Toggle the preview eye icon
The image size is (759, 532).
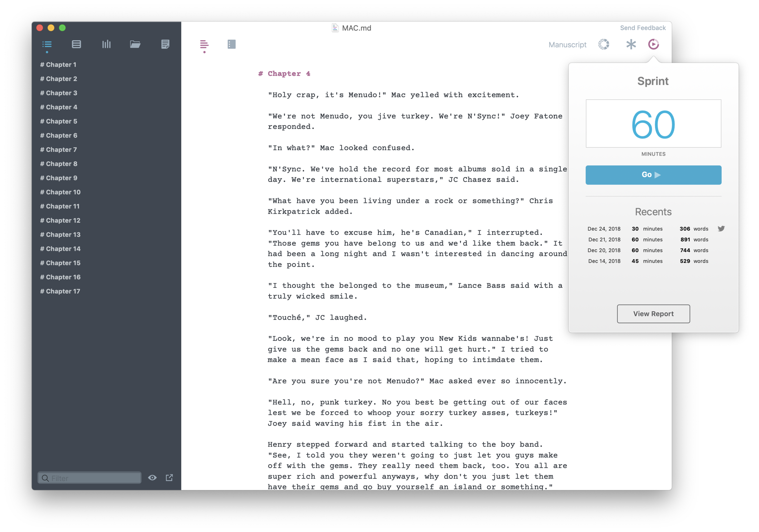[x=152, y=478]
